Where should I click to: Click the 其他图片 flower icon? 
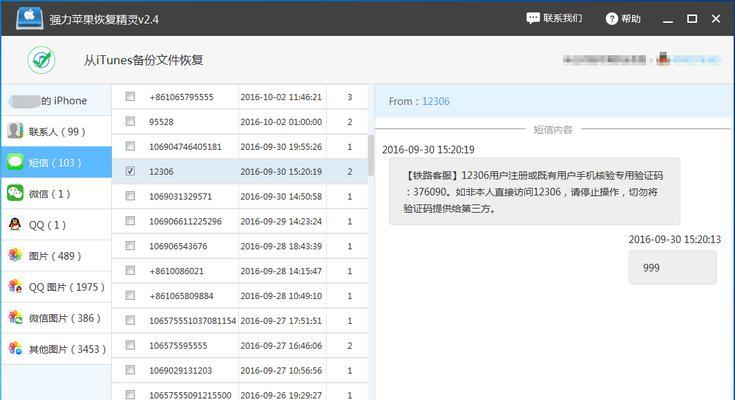(15, 348)
